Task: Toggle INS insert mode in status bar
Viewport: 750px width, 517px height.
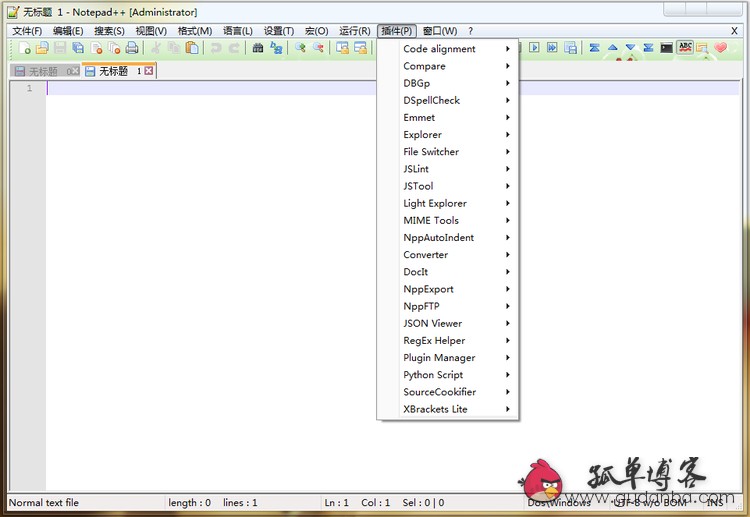Action: tap(715, 503)
